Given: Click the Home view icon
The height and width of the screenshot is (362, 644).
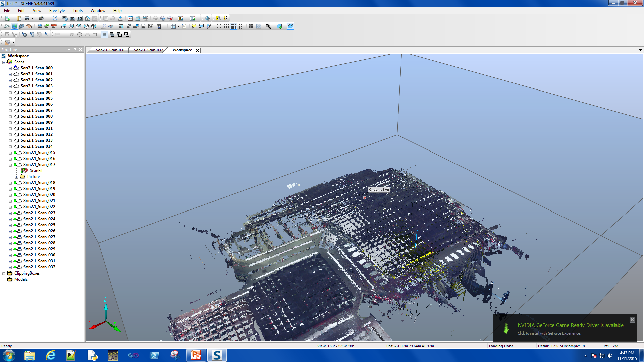Looking at the screenshot, I should coord(87,18).
